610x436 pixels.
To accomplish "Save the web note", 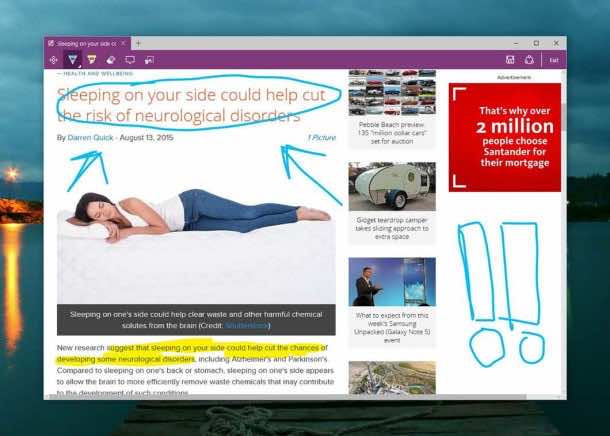I will pyautogui.click(x=510, y=60).
